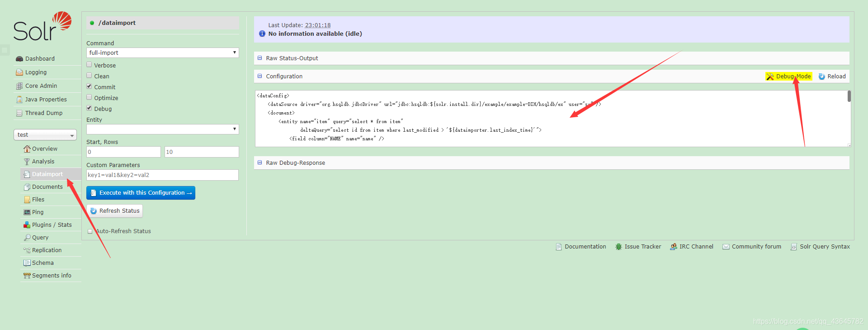Open the Solr Query Syntax link

point(821,247)
